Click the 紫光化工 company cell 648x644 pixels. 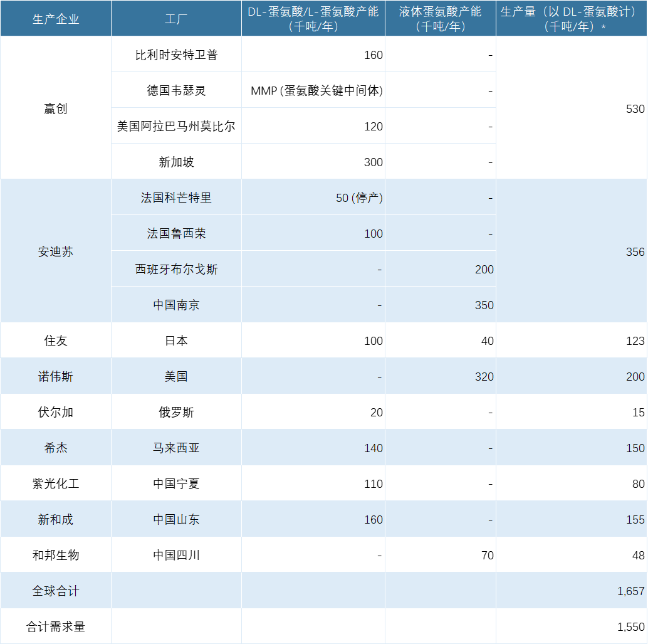tap(56, 483)
